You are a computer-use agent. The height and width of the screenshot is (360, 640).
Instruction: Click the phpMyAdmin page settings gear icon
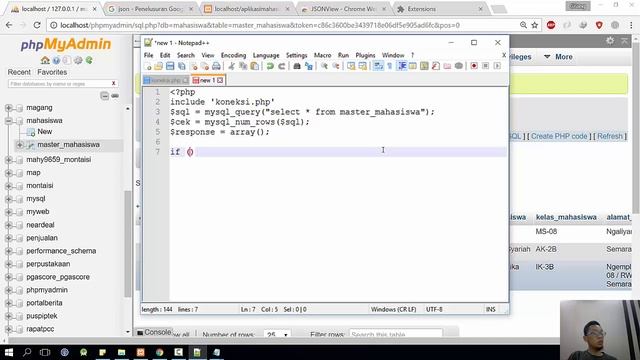pos(610,40)
